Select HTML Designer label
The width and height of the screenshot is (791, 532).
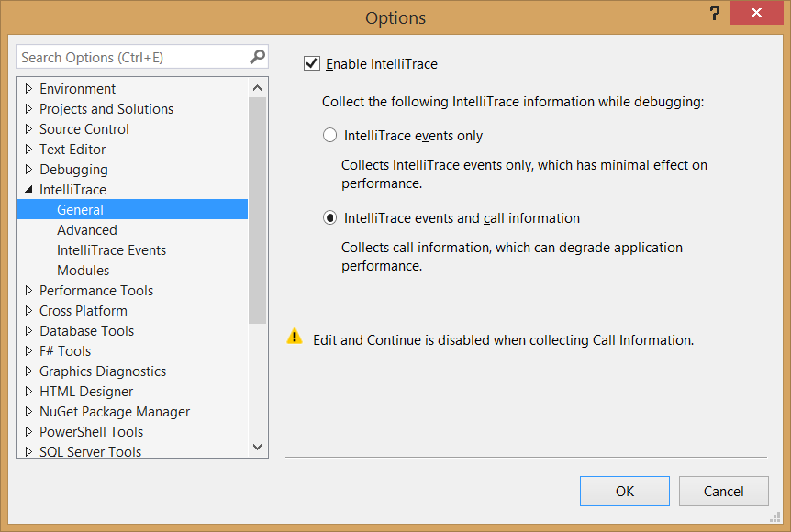pyautogui.click(x=85, y=392)
